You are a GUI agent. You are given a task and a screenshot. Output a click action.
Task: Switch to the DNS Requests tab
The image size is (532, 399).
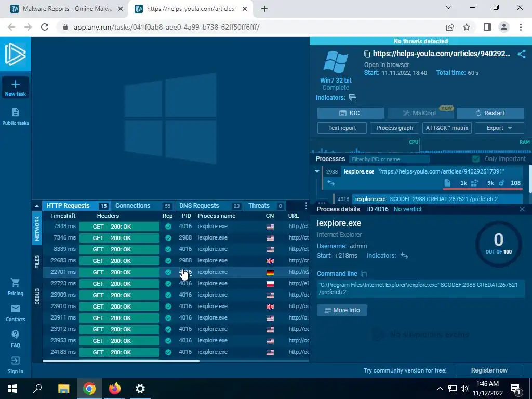(209, 206)
